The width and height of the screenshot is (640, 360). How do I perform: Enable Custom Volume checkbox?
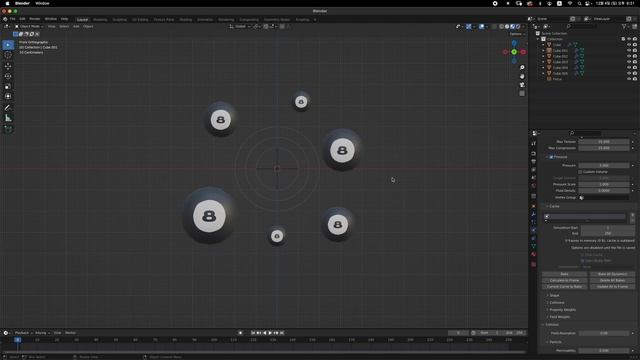[580, 172]
